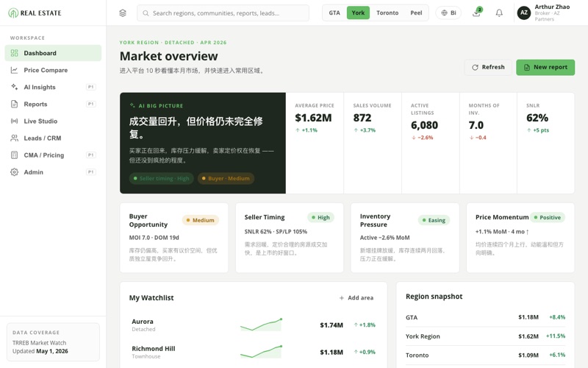Image resolution: width=588 pixels, height=368 pixels.
Task: Click the Seller timing · High pill
Action: pyautogui.click(x=162, y=178)
